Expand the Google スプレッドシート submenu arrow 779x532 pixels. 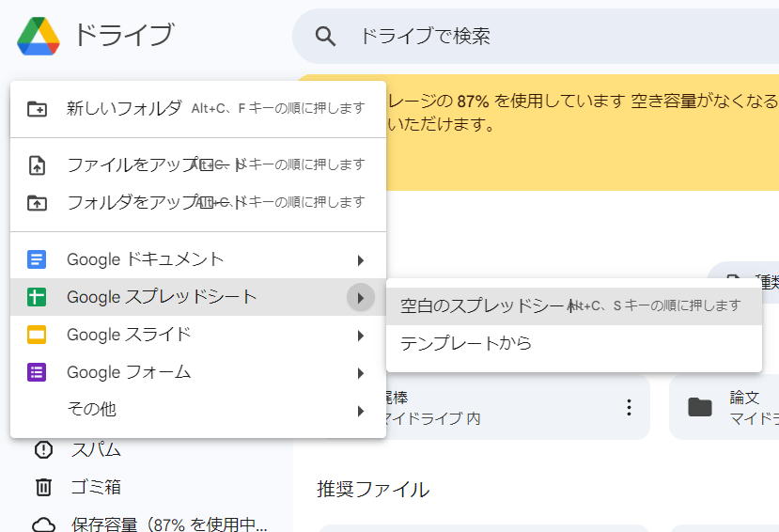pos(361,298)
